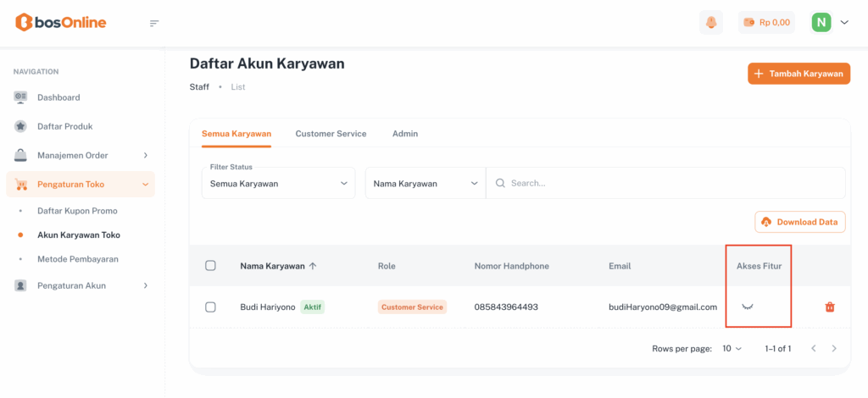Change rows per page dropdown
Image resolution: width=868 pixels, height=398 pixels.
pyautogui.click(x=732, y=348)
